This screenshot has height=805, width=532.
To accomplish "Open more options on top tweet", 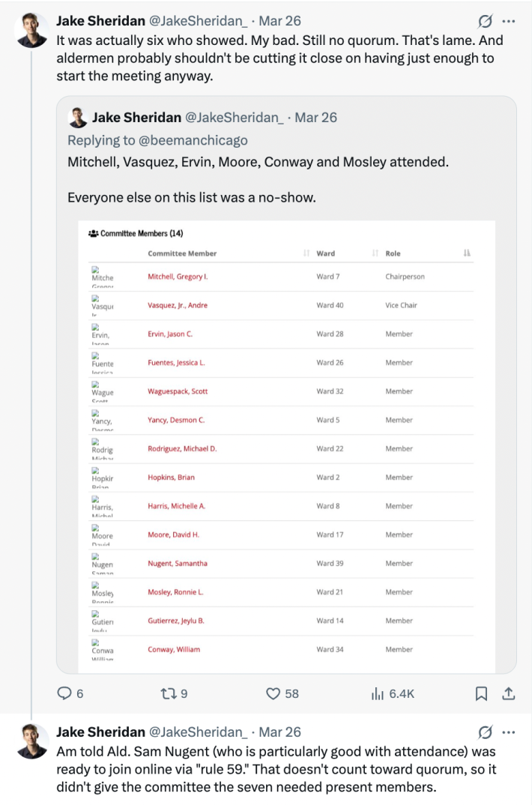I will point(509,21).
